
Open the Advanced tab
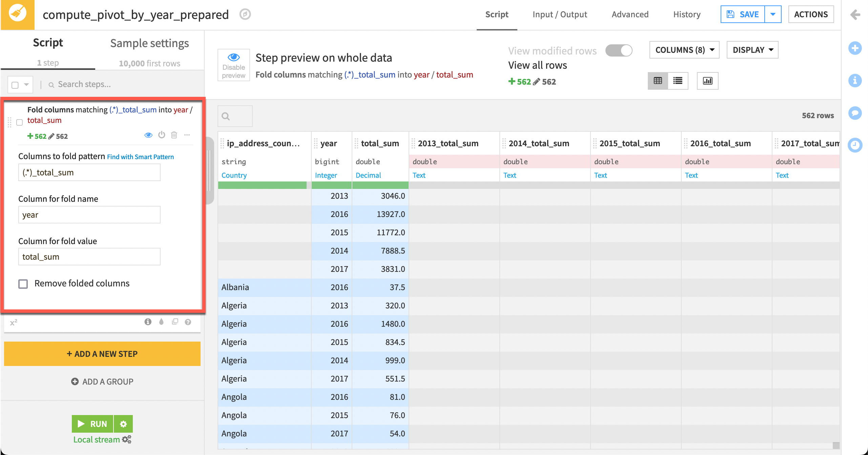[x=630, y=14]
